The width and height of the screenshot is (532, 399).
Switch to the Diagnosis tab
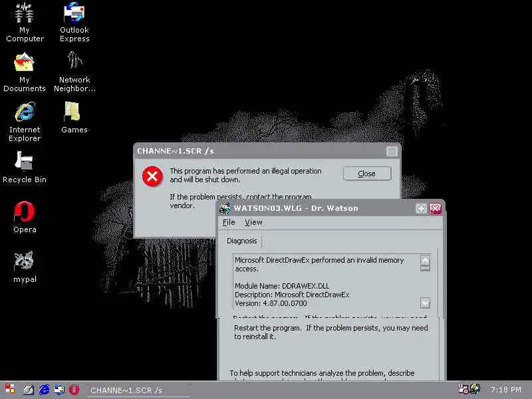[x=241, y=241]
